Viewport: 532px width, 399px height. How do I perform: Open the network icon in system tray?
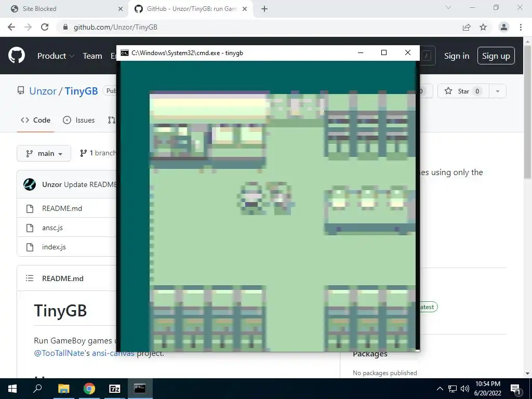[453, 389]
